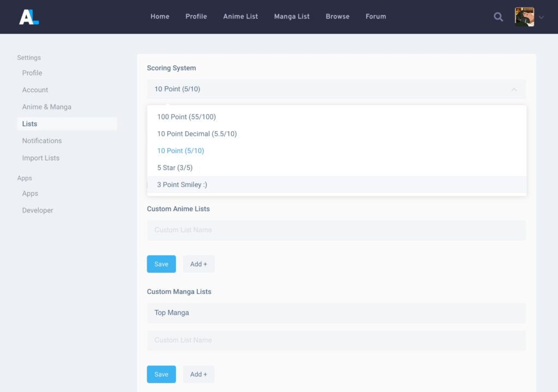558x392 pixels.
Task: Click Add + under Custom Anime Lists
Action: coord(198,264)
